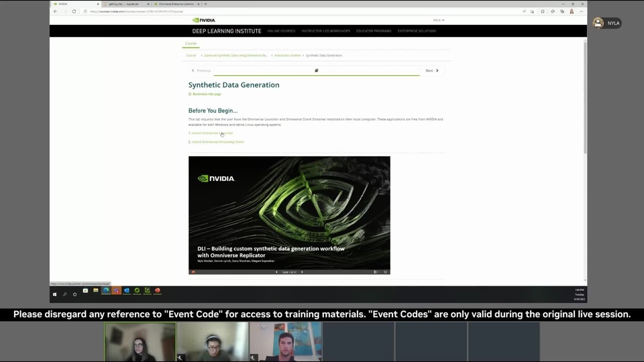Open the browser settings three-dot menu
The width and height of the screenshot is (644, 362).
pos(581,11)
